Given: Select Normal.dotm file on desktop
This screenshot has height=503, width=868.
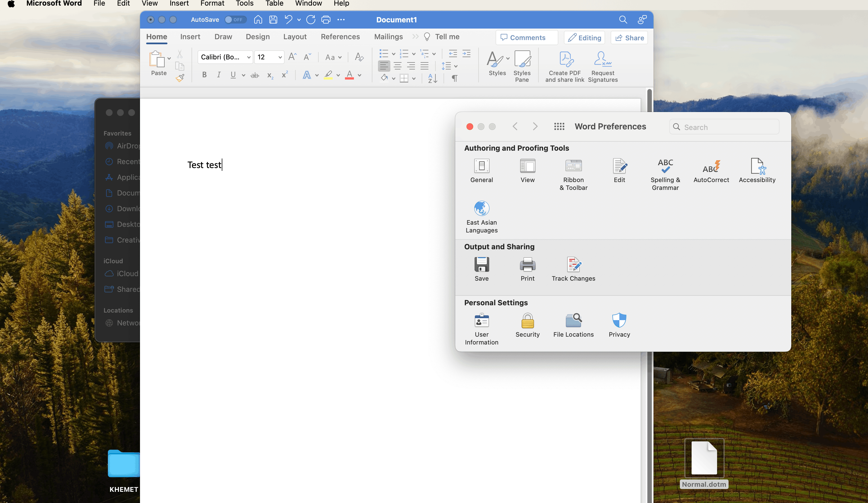Looking at the screenshot, I should [x=704, y=464].
